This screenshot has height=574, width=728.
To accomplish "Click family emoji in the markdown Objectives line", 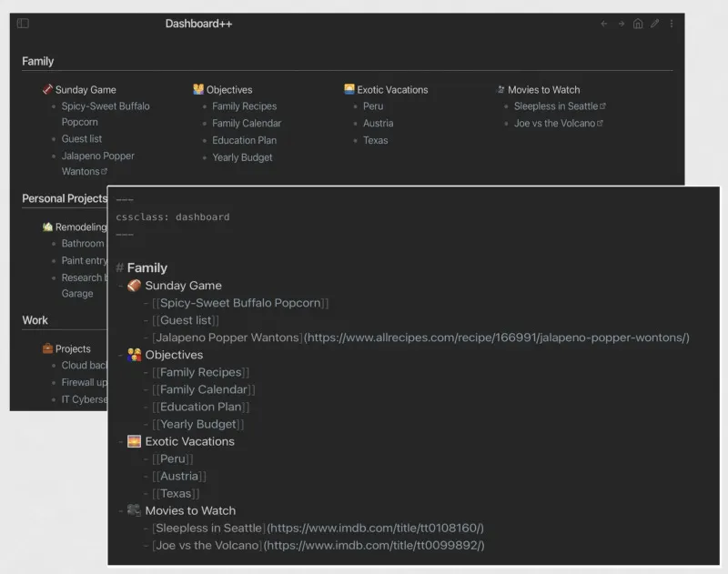I will pos(134,355).
